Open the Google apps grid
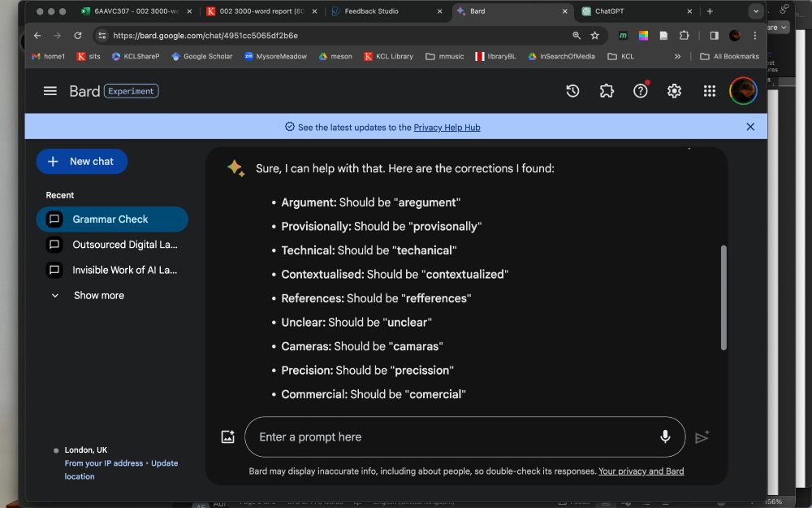 pyautogui.click(x=709, y=90)
